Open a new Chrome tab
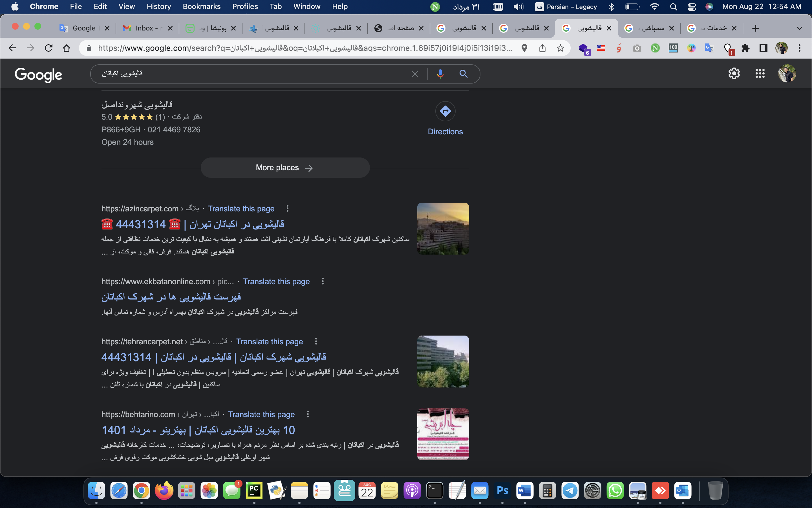812x508 pixels. pyautogui.click(x=755, y=28)
